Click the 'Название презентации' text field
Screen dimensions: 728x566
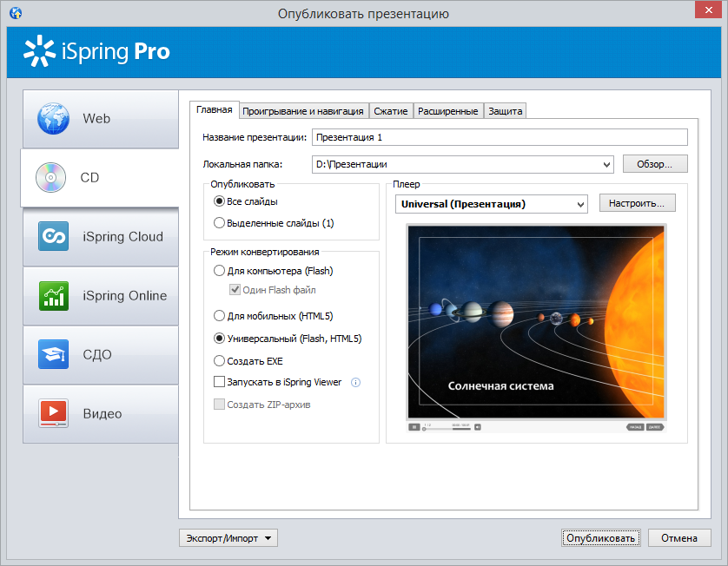(500, 137)
